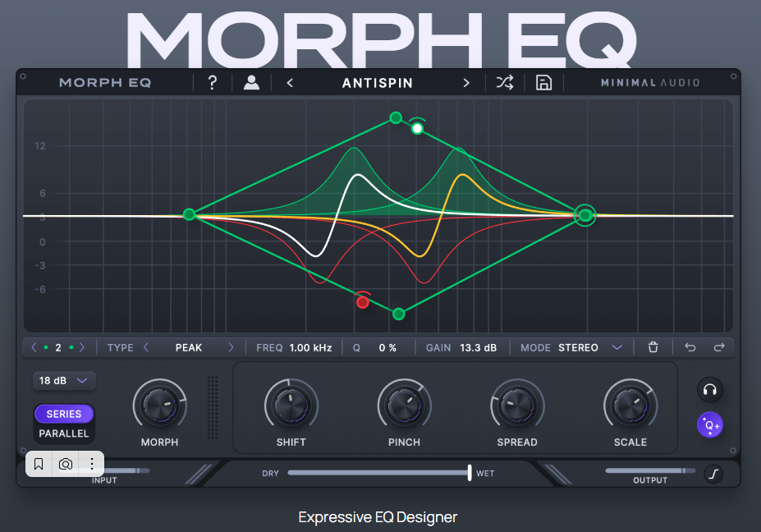
Task: Click the DRY label
Action: click(x=270, y=473)
